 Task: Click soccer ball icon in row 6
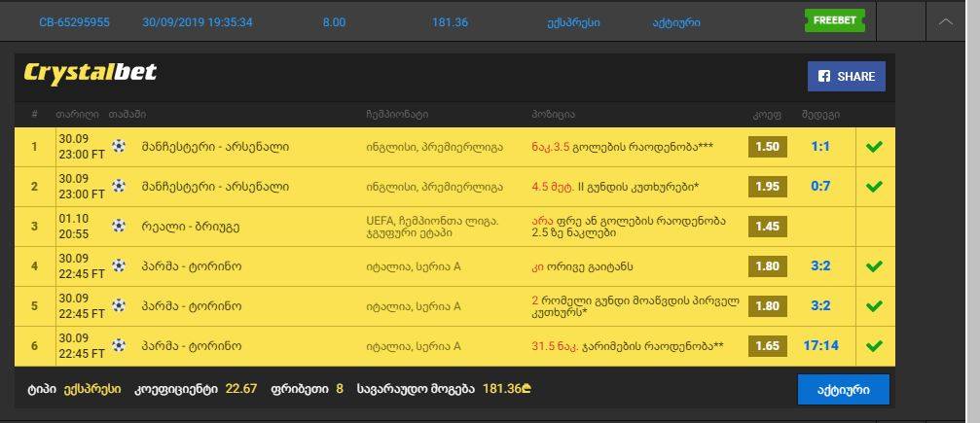pos(119,345)
